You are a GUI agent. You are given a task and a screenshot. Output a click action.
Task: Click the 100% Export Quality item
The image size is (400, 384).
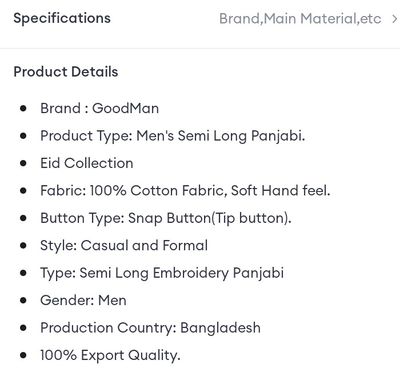click(110, 355)
